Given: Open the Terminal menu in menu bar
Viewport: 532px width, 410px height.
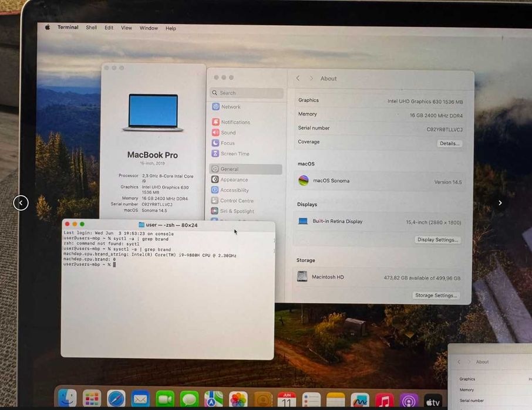Looking at the screenshot, I should tap(68, 27).
